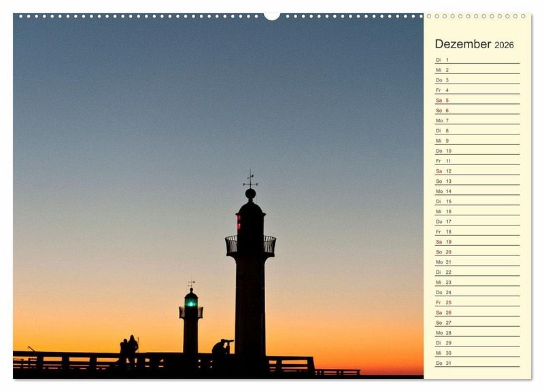Click the weather vane on small lighthouse
The image size is (544, 392).
tap(191, 283)
